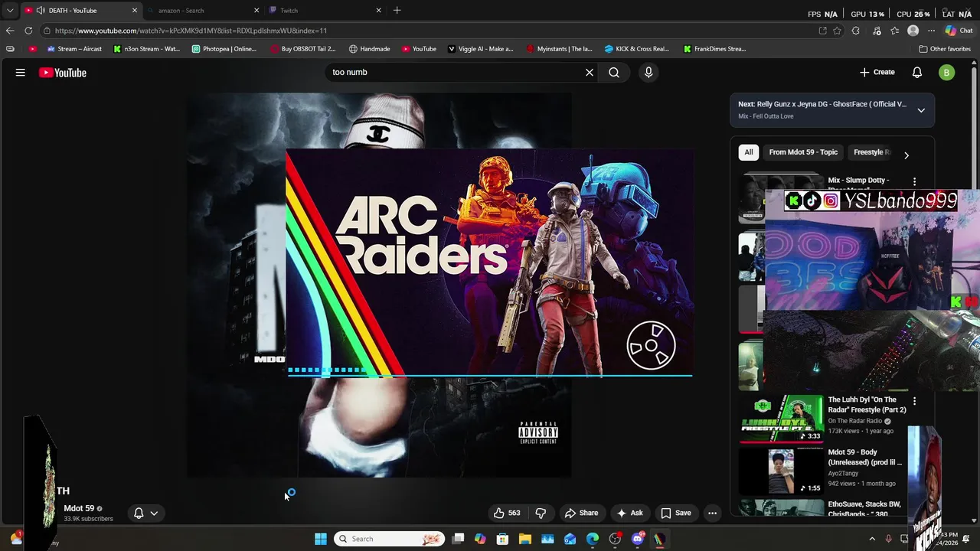Dislike the video
The image size is (980, 551).
(x=541, y=513)
